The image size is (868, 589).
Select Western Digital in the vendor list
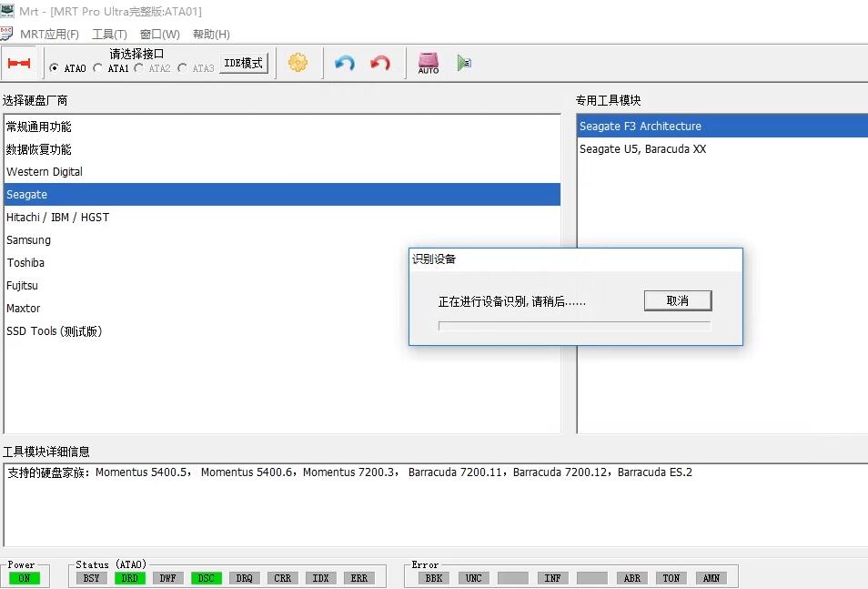pyautogui.click(x=282, y=172)
